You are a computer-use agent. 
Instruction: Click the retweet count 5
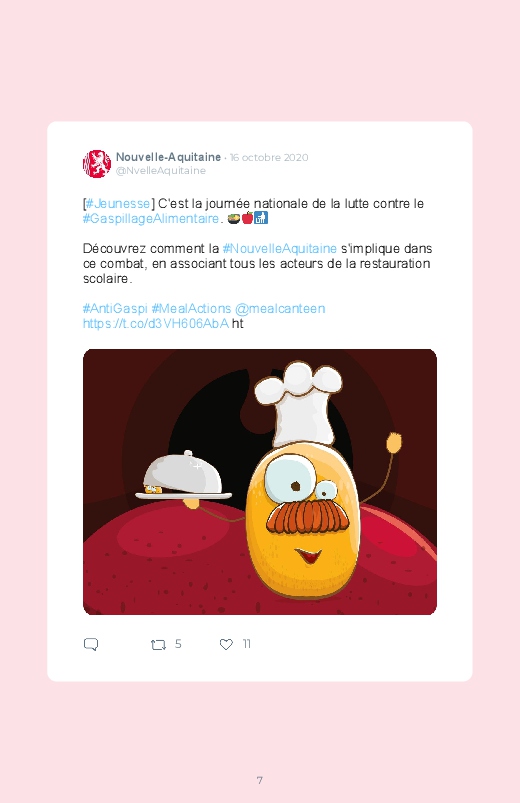click(178, 644)
